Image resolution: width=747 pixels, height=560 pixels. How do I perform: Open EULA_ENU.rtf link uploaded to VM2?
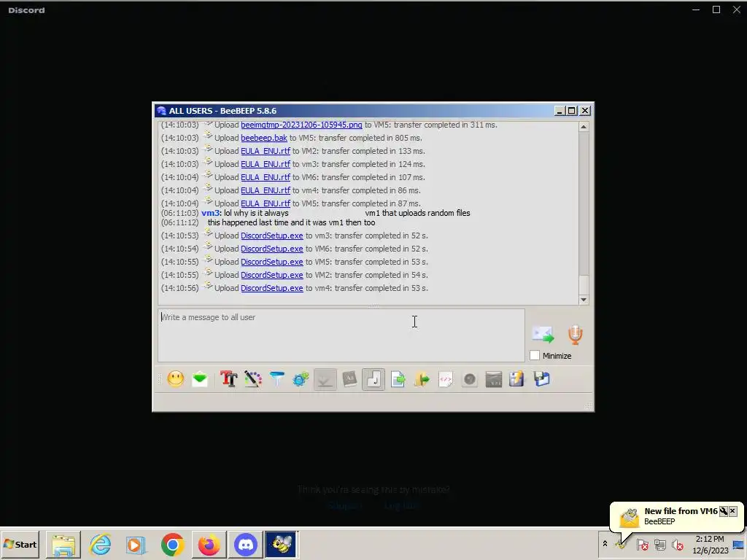point(266,151)
